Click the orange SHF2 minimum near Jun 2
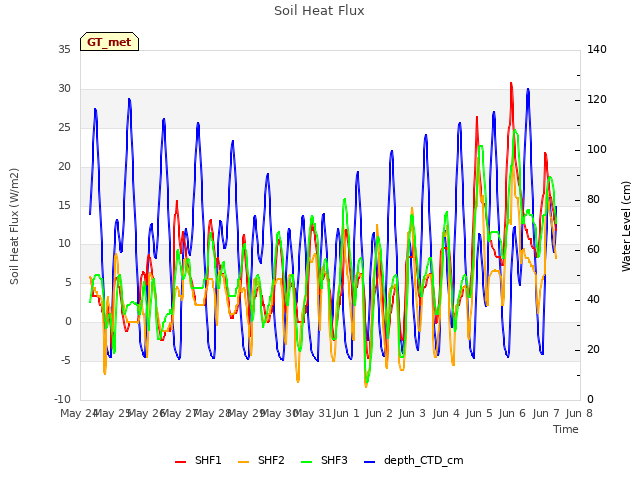 tap(366, 386)
